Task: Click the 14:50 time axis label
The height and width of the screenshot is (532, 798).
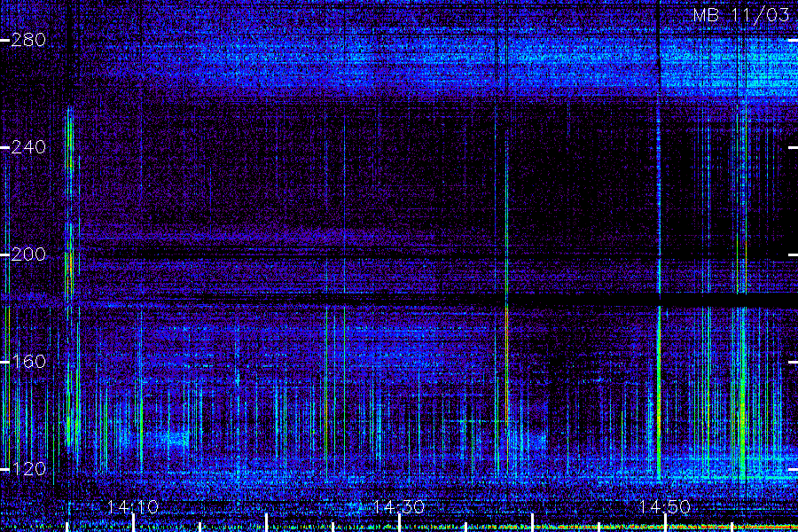Action: [665, 507]
